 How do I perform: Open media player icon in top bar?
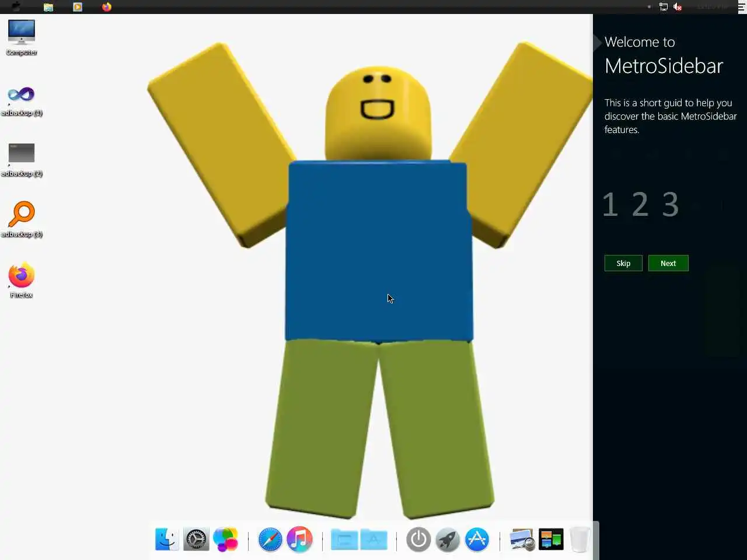[78, 7]
